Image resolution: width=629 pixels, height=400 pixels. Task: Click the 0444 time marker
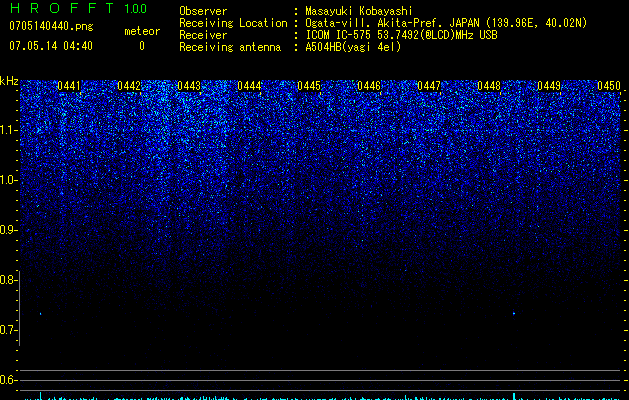(x=249, y=86)
